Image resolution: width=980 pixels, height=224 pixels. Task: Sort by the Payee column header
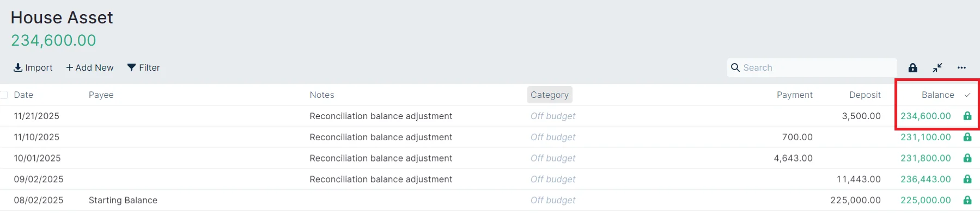click(101, 95)
